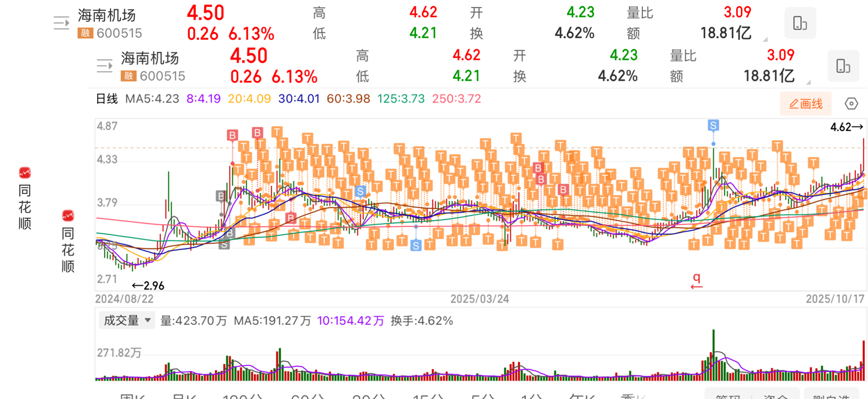This screenshot has height=399, width=868.
Task: Tap the 271.82万 volume axis label
Action: click(x=119, y=353)
